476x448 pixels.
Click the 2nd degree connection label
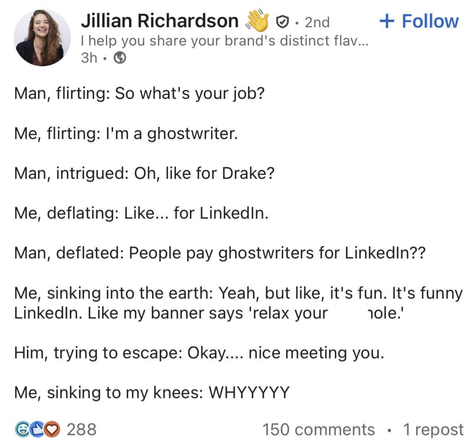pos(317,22)
